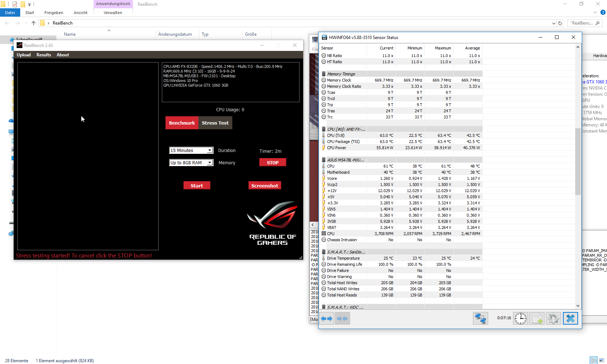Click Explorer forward navigation arrow
Image resolution: width=607 pixels, height=364 pixels.
[x=17, y=23]
